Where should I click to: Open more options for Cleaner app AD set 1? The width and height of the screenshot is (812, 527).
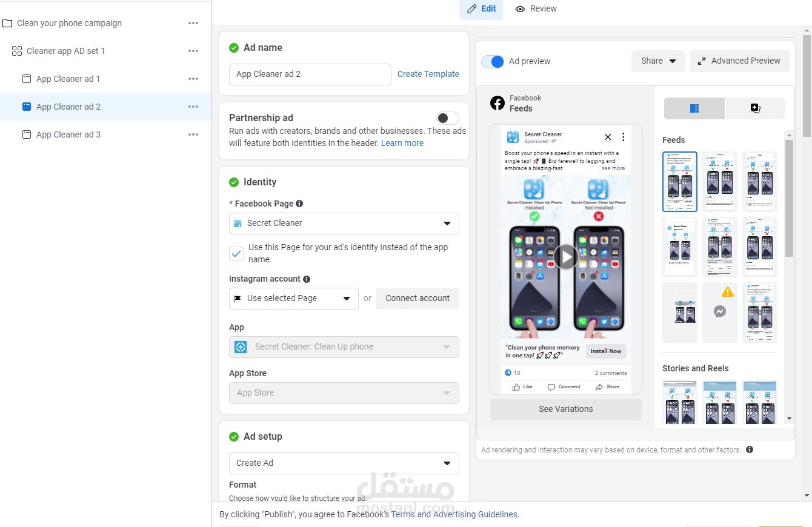(193, 51)
